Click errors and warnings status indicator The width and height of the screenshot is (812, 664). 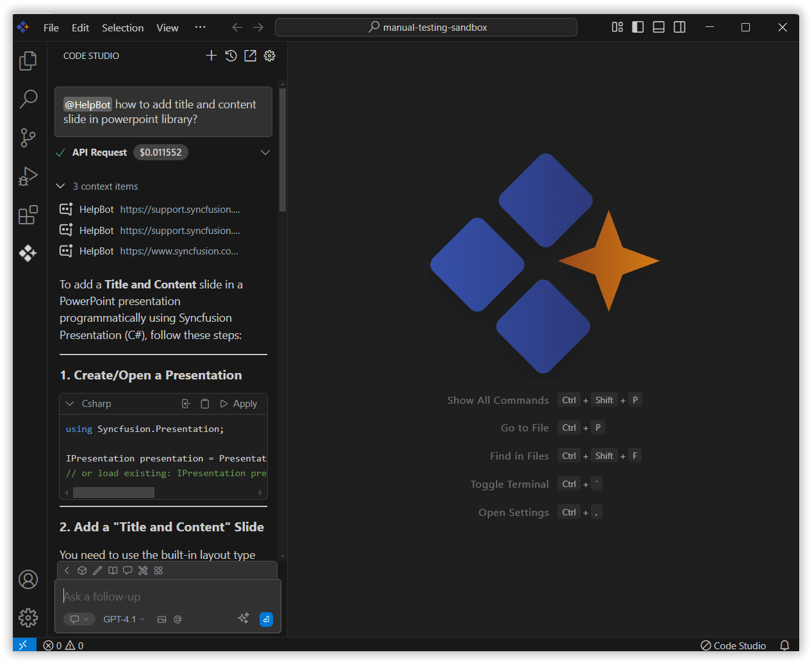click(x=63, y=645)
